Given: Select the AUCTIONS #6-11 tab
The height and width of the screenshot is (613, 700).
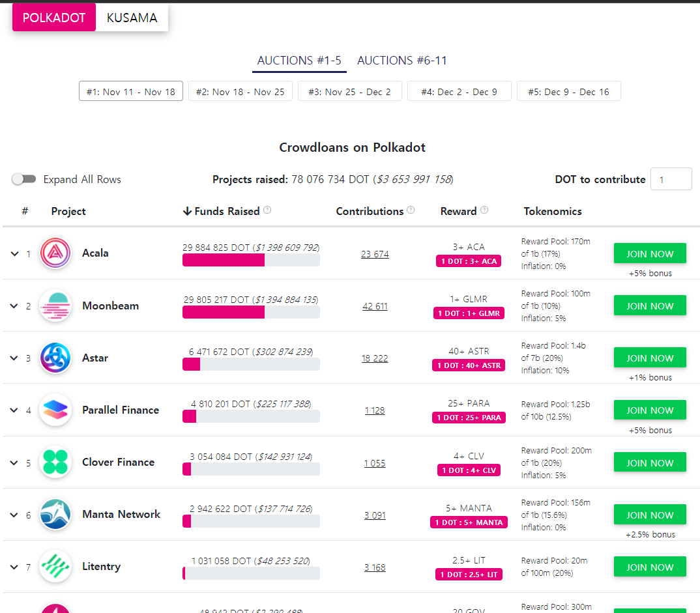Looking at the screenshot, I should coord(401,61).
